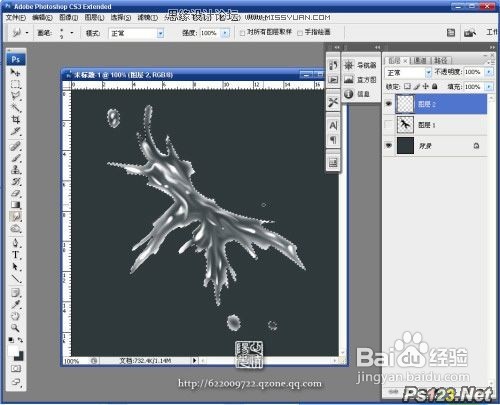Open the Histogram panel button
This screenshot has height=405, width=500.
(x=360, y=80)
